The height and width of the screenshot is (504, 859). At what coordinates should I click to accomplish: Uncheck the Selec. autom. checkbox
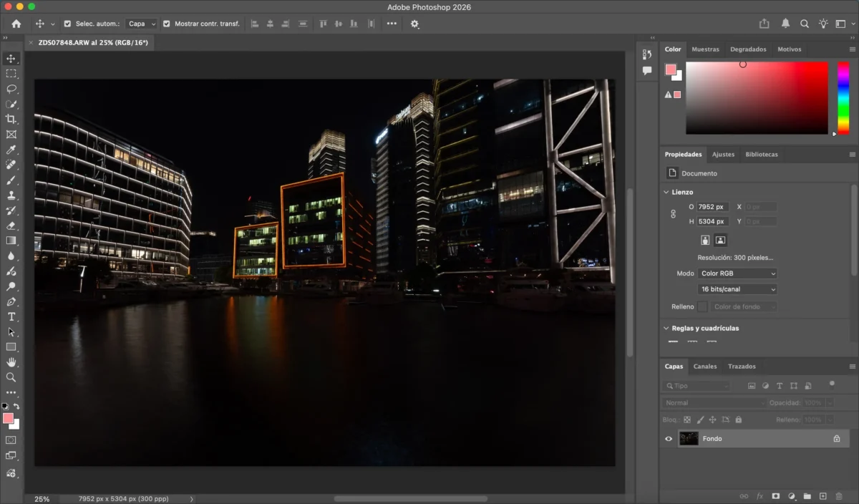67,24
